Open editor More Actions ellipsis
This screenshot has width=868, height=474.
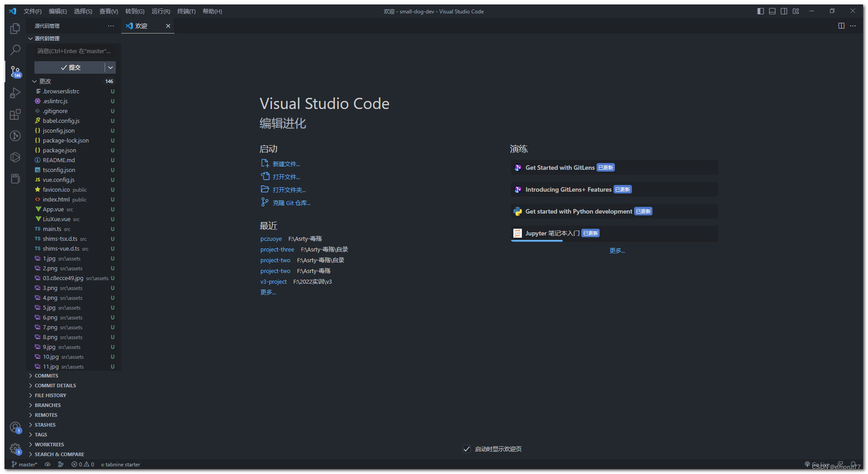tap(853, 26)
